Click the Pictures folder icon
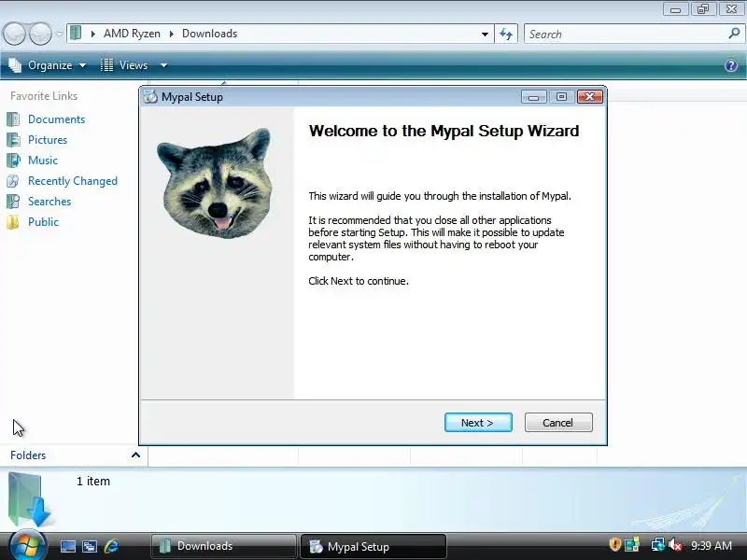747x560 pixels. [13, 139]
